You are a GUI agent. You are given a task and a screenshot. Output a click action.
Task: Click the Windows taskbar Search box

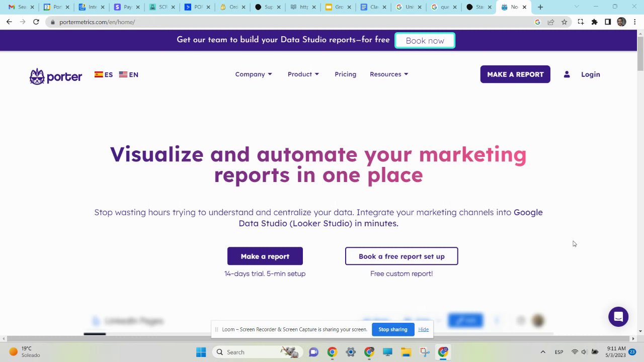(257, 352)
